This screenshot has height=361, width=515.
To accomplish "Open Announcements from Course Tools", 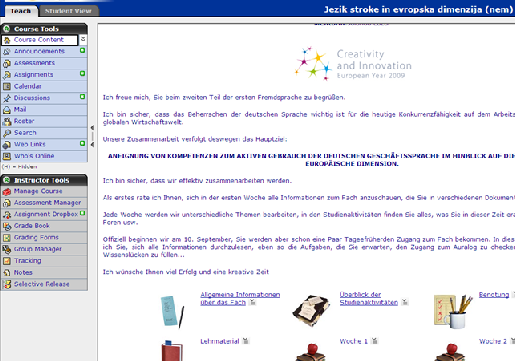I will tap(39, 51).
